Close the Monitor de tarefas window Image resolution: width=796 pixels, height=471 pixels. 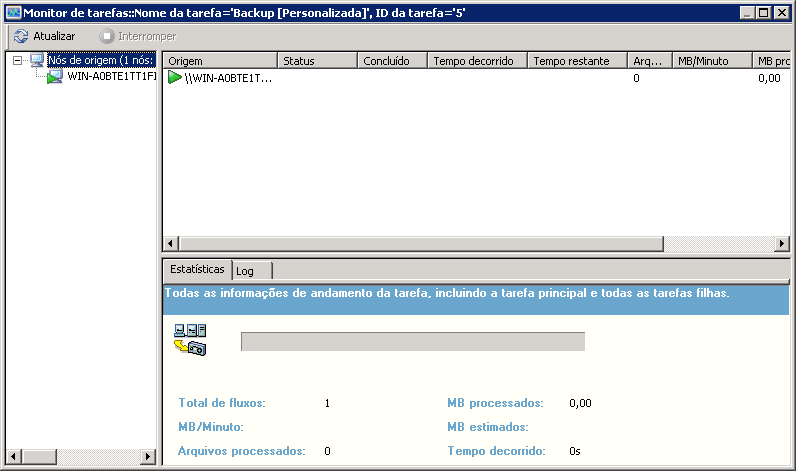click(x=782, y=13)
